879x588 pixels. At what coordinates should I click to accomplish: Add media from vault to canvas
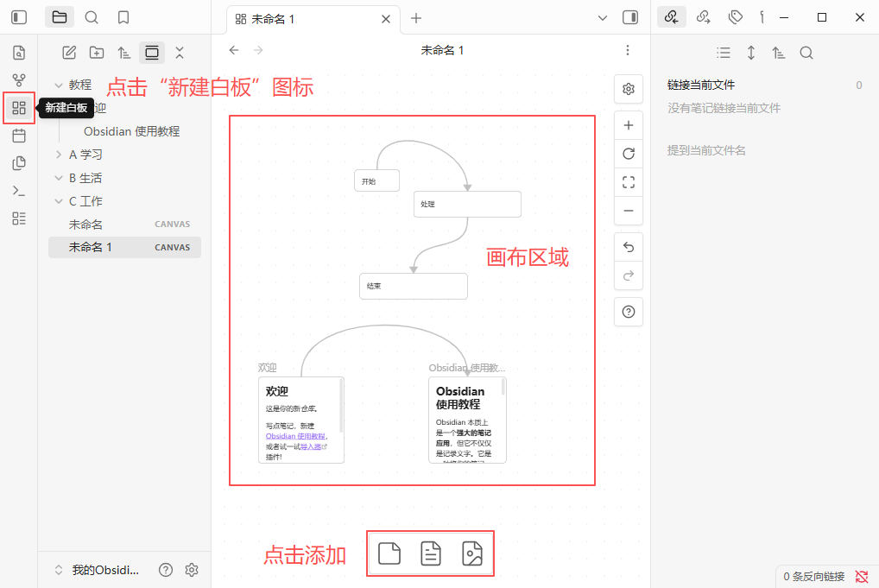pyautogui.click(x=472, y=553)
